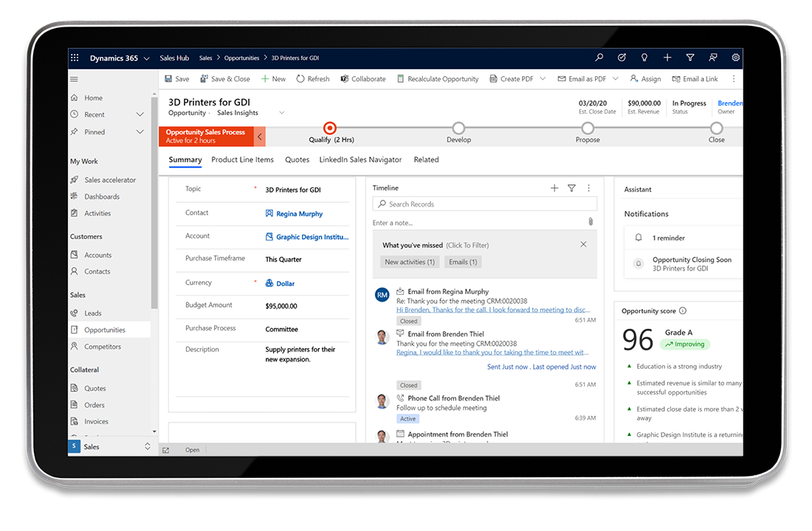812x531 pixels.
Task: Select the Qualify stage marker
Action: [330, 128]
